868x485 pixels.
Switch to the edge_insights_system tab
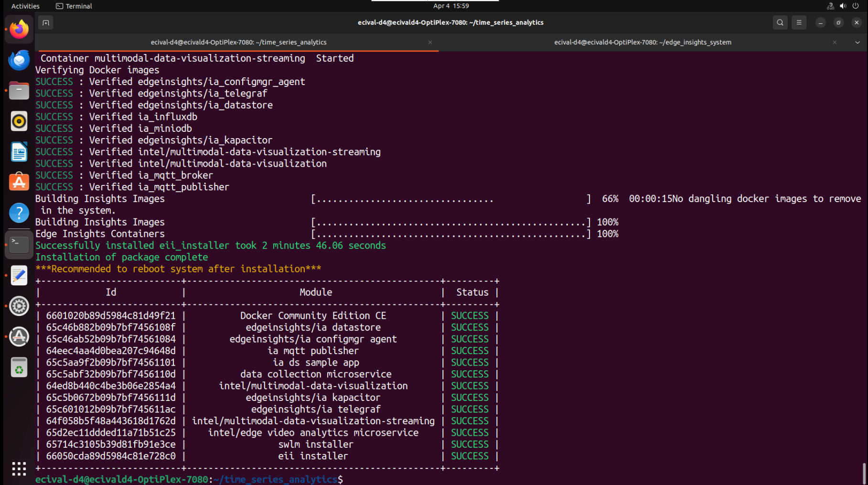point(643,43)
